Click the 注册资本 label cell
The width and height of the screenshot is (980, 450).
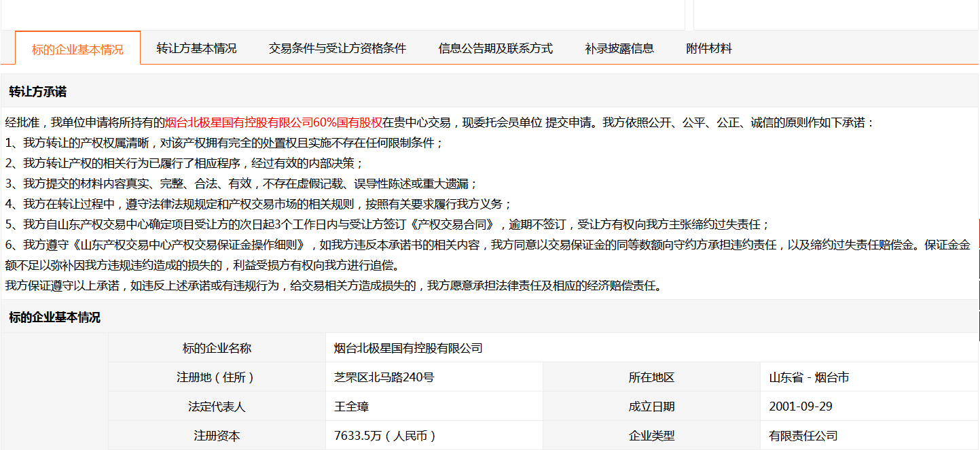(217, 436)
